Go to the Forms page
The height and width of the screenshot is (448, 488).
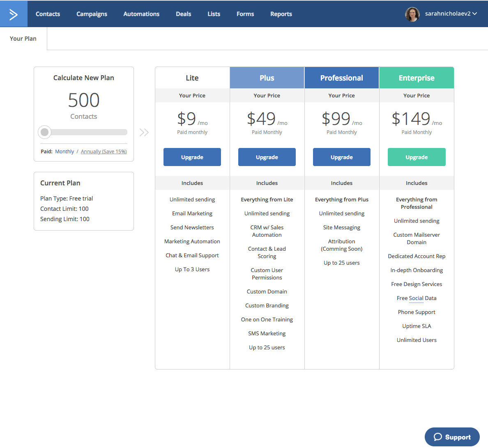pyautogui.click(x=245, y=14)
